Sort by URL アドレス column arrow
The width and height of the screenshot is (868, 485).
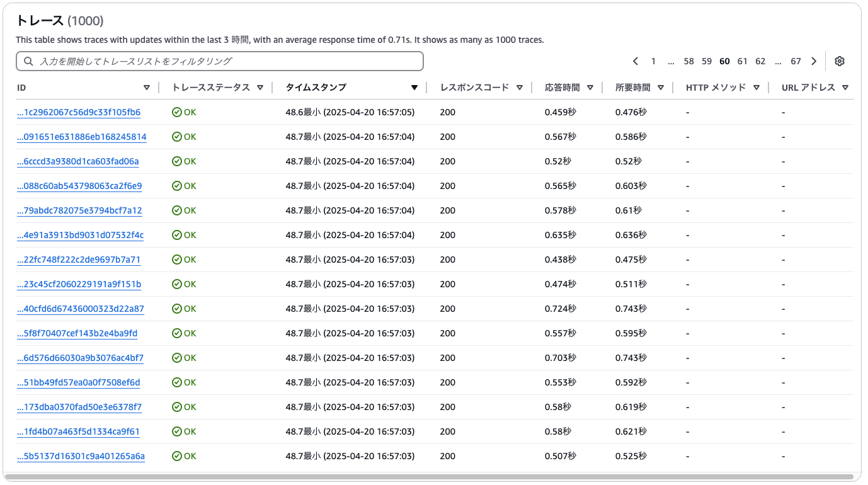point(845,88)
